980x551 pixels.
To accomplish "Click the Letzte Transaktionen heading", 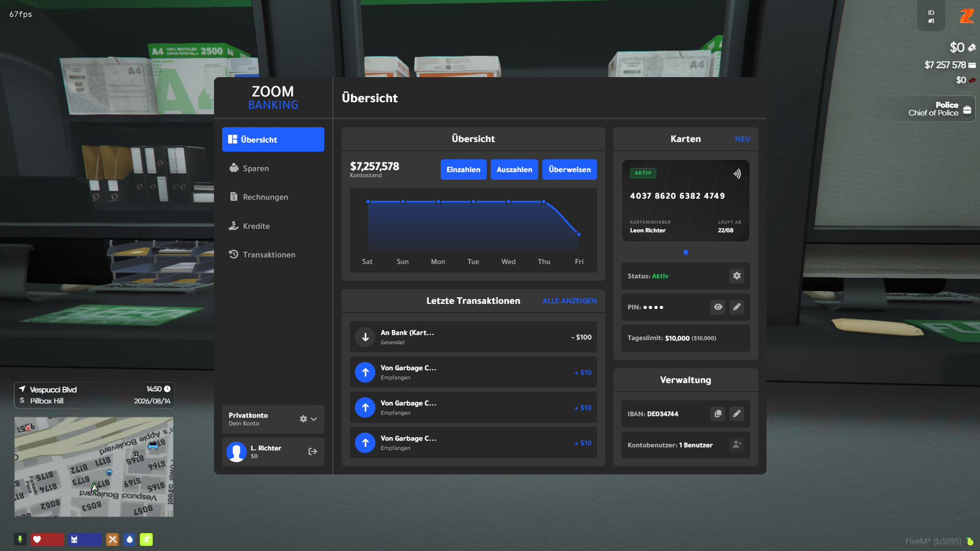I will [473, 301].
